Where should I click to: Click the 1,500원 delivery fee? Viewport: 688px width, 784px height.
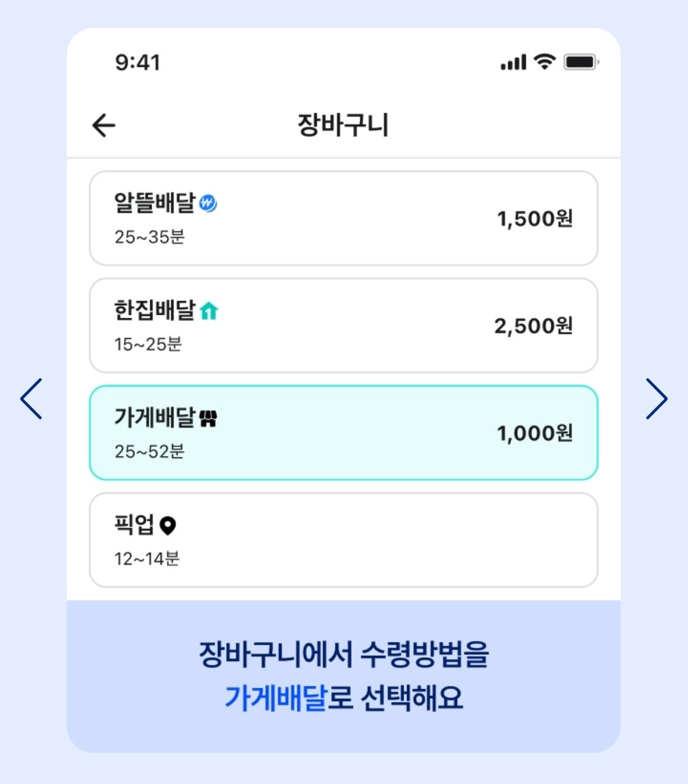click(535, 218)
